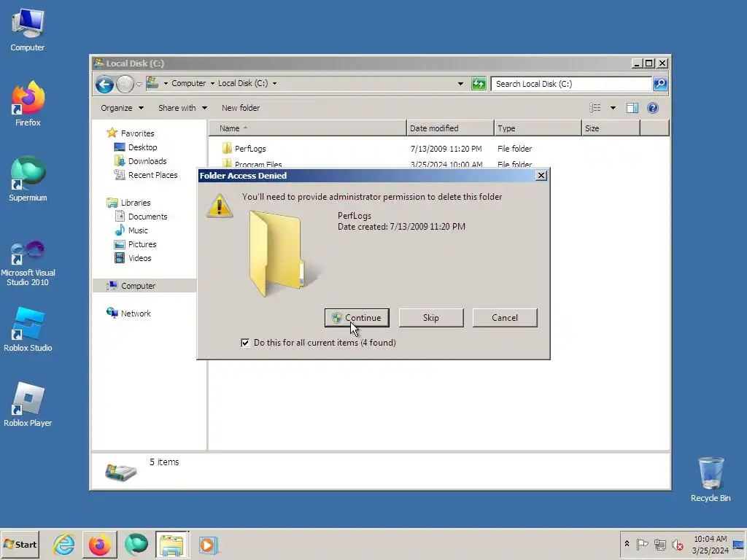Select Favorites in the navigation pane
Screen dimensions: 747x560
(x=137, y=133)
